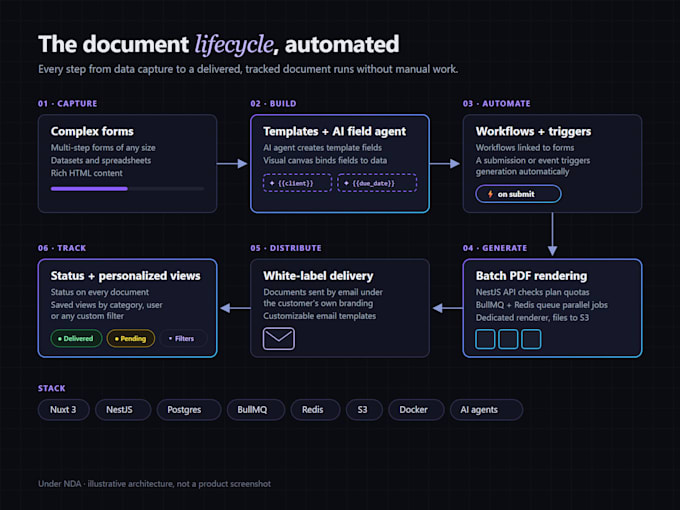Screen dimensions: 680x510
Task: Click text 'BullMQ + Redis queue parallel jobs'
Action: 541,305
